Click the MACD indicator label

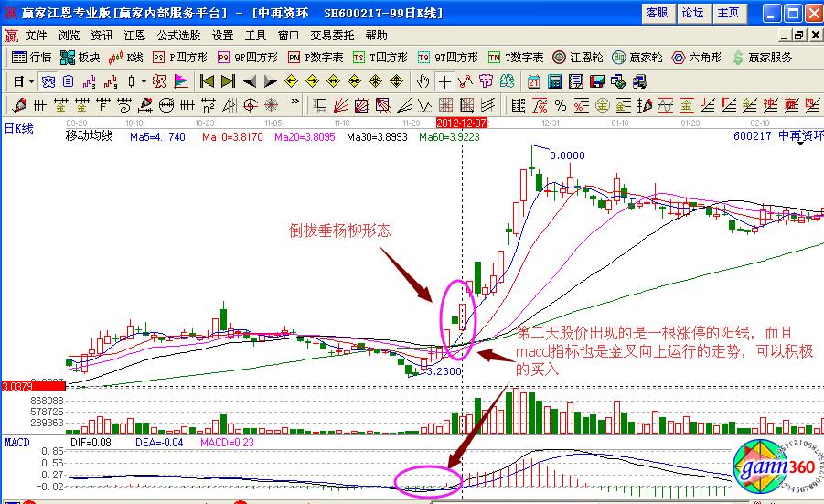16,442
